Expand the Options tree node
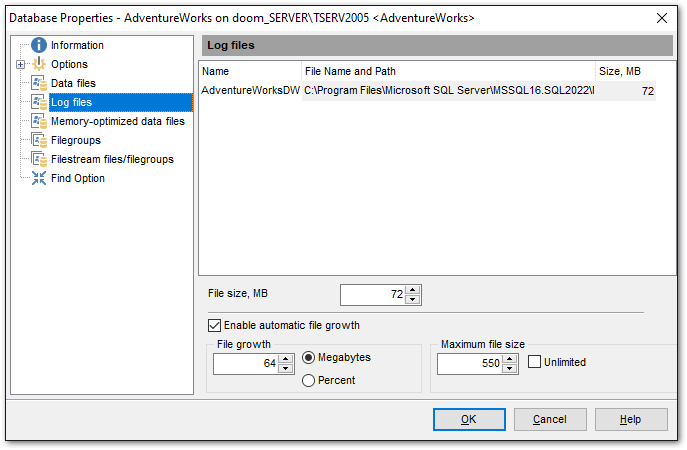Screen dimensions: 687x450 [21, 64]
